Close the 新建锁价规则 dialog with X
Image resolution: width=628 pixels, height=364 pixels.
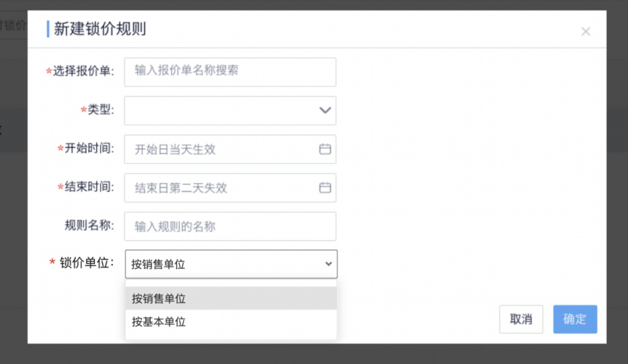point(585,32)
